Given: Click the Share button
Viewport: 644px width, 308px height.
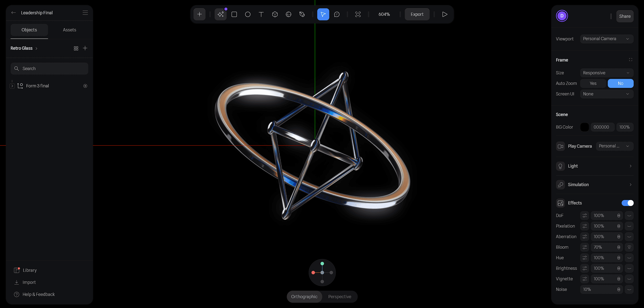Looking at the screenshot, I should click(625, 16).
